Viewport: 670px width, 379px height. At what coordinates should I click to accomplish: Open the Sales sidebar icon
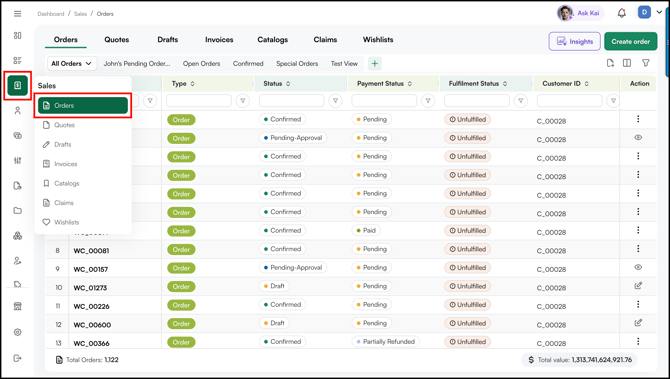(18, 85)
